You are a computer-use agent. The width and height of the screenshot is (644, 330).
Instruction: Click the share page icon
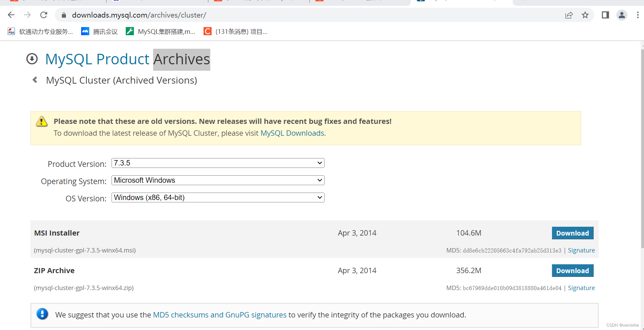pos(569,15)
